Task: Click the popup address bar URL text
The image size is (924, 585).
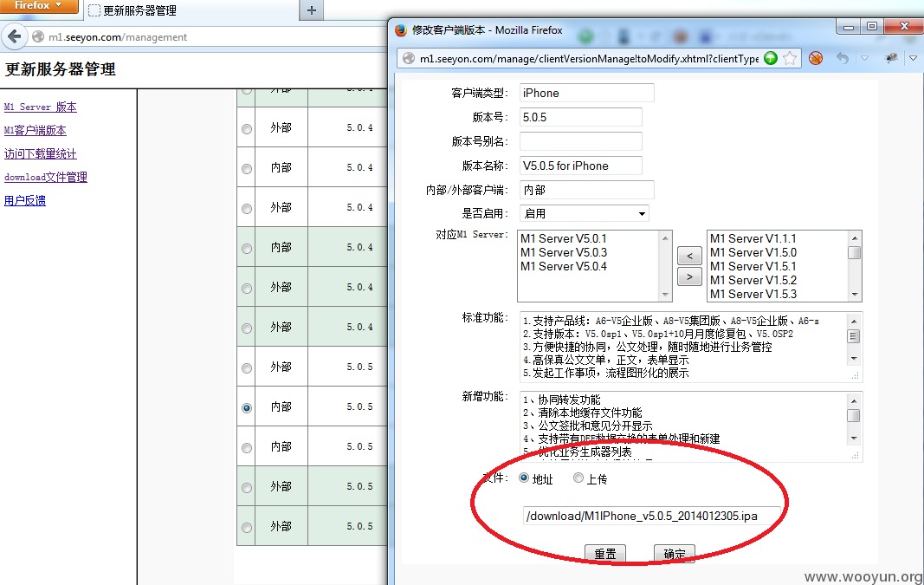Action: tap(589, 58)
